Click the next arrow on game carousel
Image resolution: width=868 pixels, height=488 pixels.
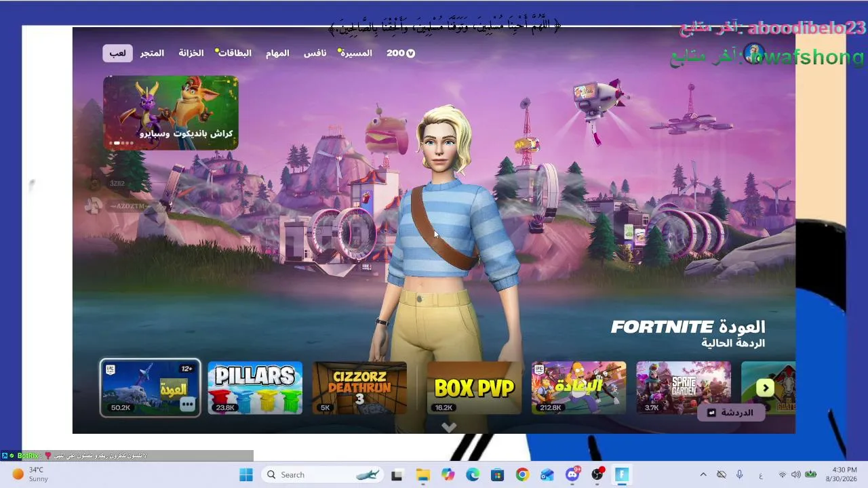point(765,388)
